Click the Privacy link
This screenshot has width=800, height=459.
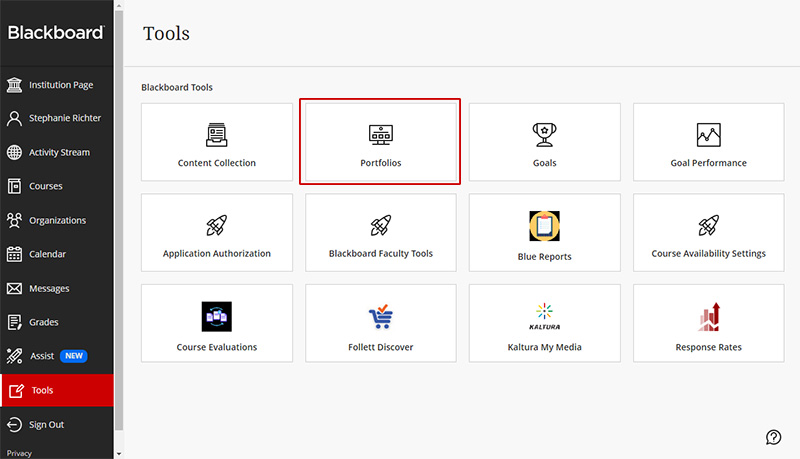(19, 453)
